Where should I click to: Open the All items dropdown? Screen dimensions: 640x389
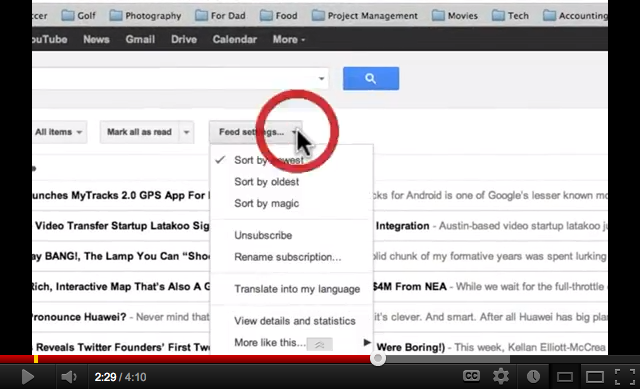pos(59,132)
